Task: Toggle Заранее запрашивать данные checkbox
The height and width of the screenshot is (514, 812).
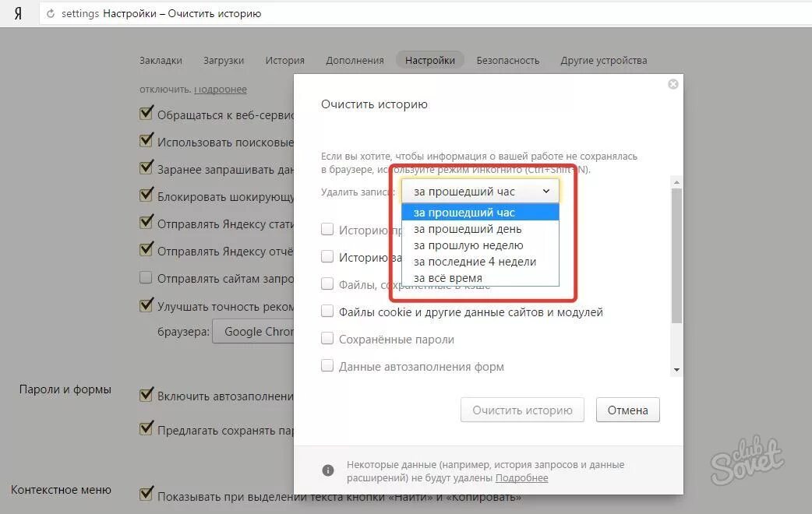Action: click(146, 167)
